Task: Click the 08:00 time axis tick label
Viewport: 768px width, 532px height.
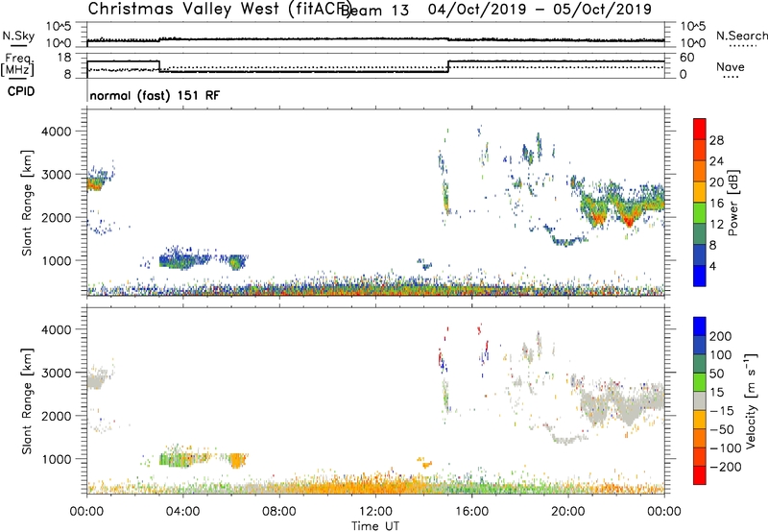Action: 279,512
